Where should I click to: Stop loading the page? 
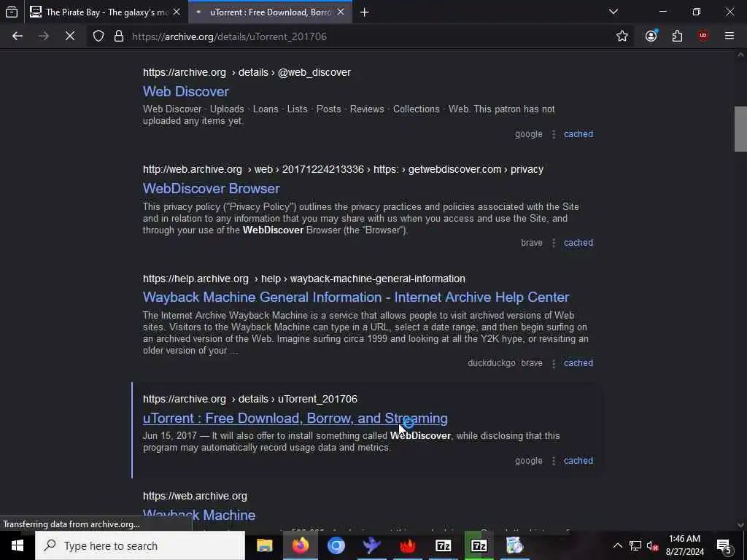[69, 36]
